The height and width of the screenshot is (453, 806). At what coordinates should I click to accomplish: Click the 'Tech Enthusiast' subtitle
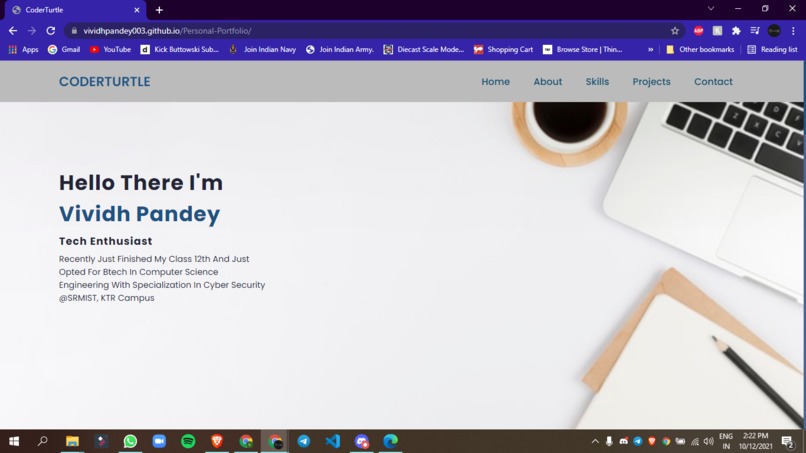click(105, 241)
